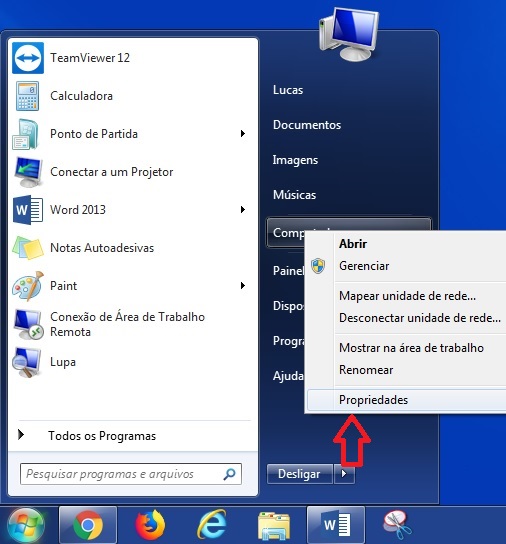
Task: Open Firefox from the taskbar
Action: pyautogui.click(x=150, y=525)
